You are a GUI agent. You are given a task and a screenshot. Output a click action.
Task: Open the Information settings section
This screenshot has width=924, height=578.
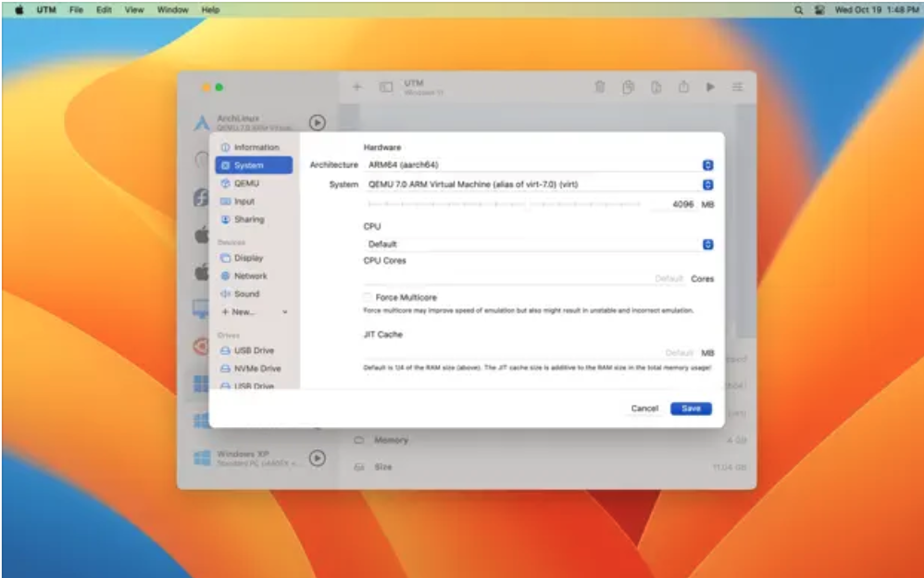[254, 147]
